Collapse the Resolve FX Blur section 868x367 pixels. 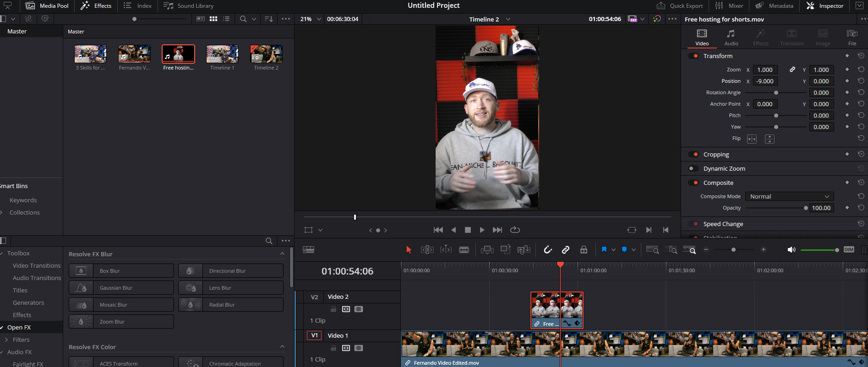[x=282, y=254]
